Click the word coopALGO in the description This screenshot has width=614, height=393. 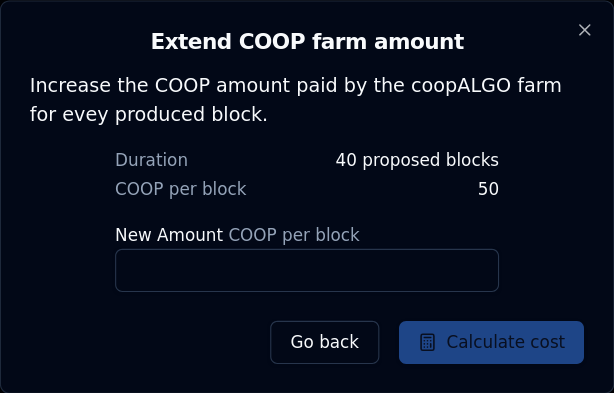pos(460,86)
